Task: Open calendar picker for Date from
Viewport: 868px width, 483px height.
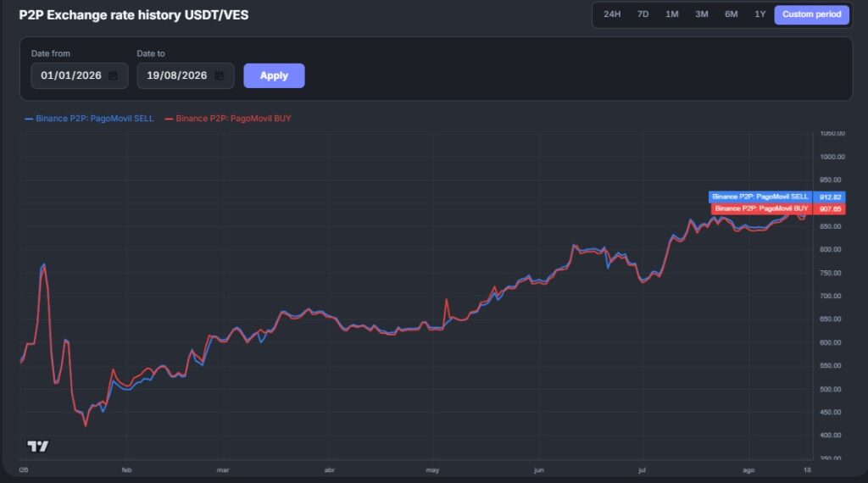Action: tap(113, 75)
